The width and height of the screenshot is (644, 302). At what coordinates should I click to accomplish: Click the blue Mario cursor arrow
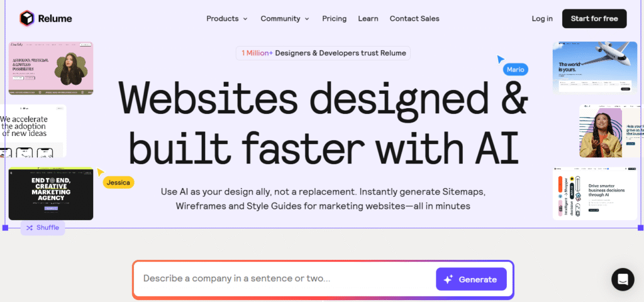pyautogui.click(x=501, y=59)
